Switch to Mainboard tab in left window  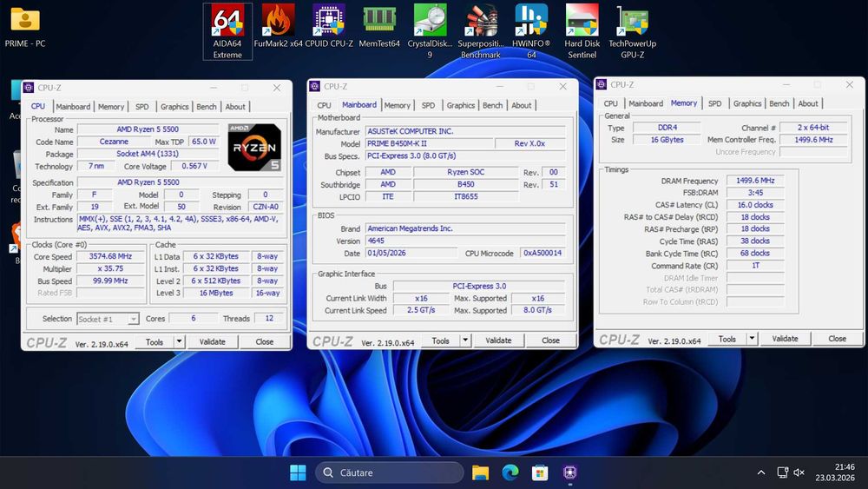point(73,106)
